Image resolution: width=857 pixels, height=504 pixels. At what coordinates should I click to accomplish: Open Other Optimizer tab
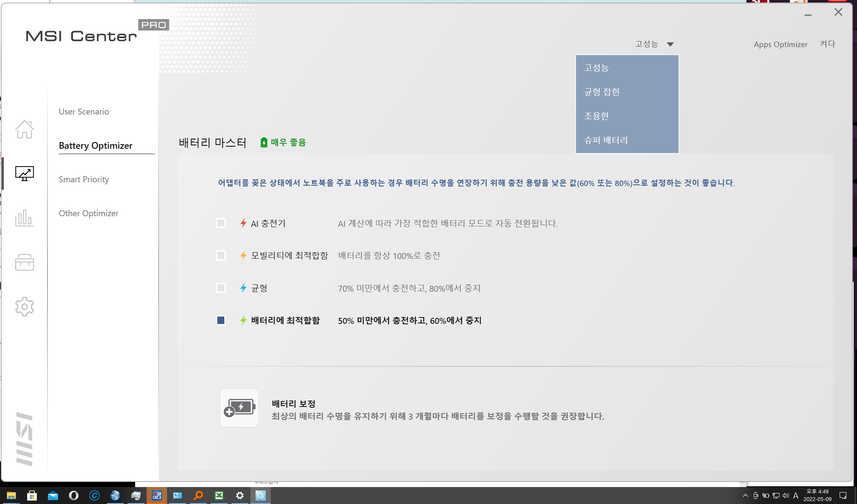89,213
